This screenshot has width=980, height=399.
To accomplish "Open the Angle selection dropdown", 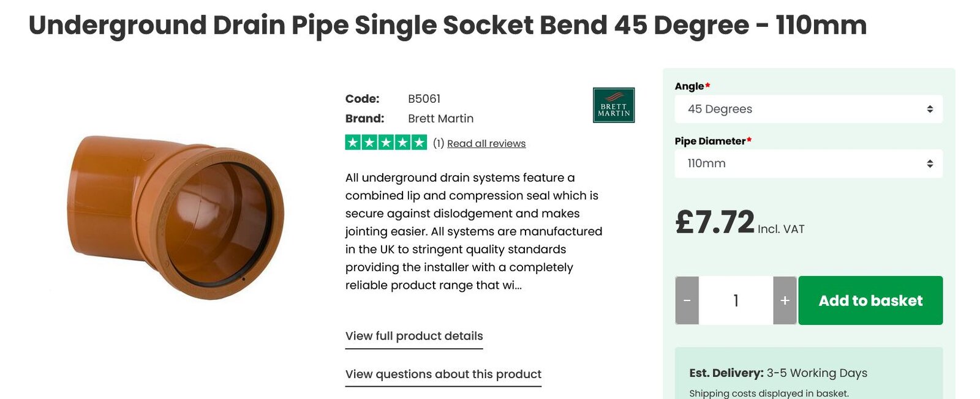I will pos(809,109).
